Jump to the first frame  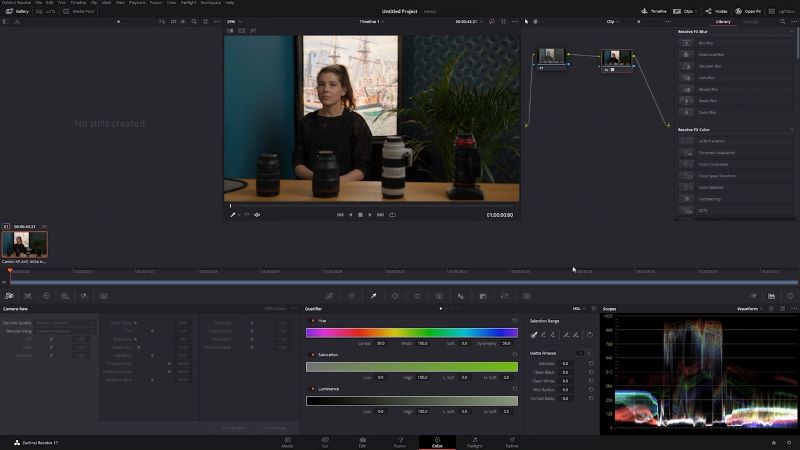(x=340, y=215)
